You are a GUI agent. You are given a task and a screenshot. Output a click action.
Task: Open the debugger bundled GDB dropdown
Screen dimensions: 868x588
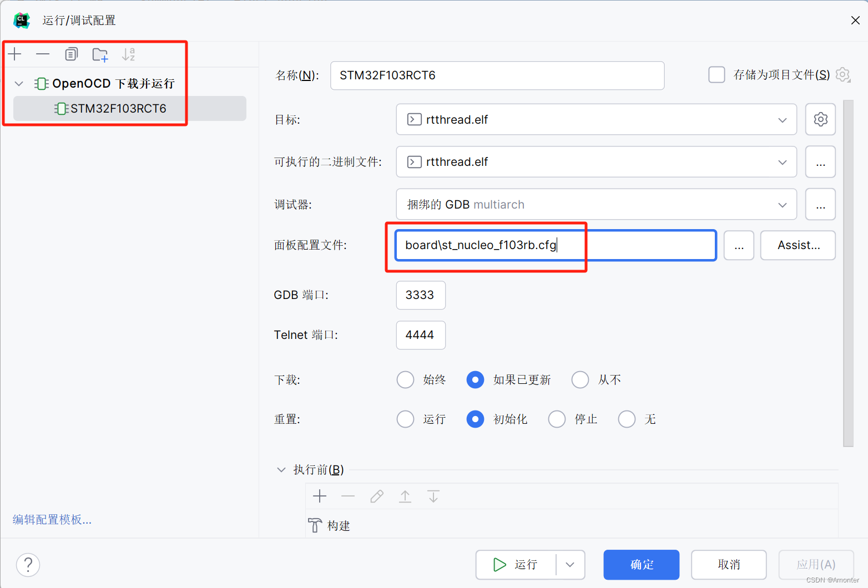click(x=596, y=204)
